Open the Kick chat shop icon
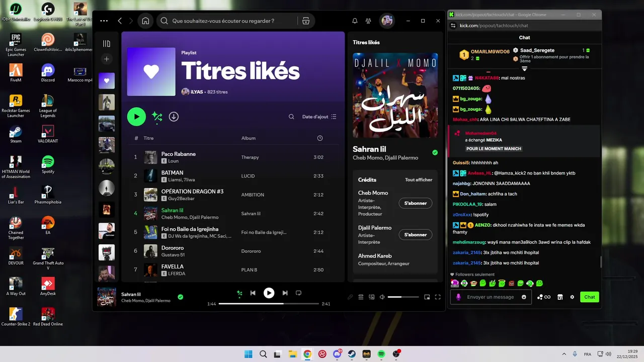 559,297
